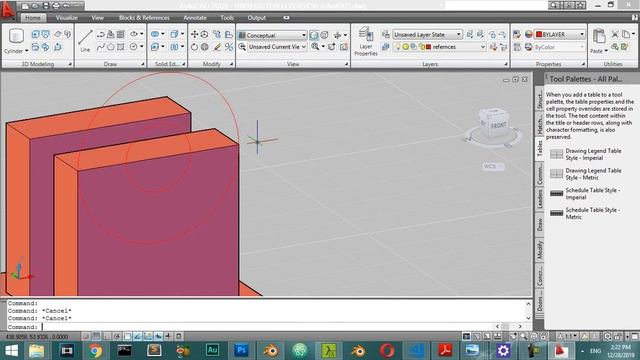Expand the Paste dropdown arrow
The image size is (640, 360).
[606, 51]
